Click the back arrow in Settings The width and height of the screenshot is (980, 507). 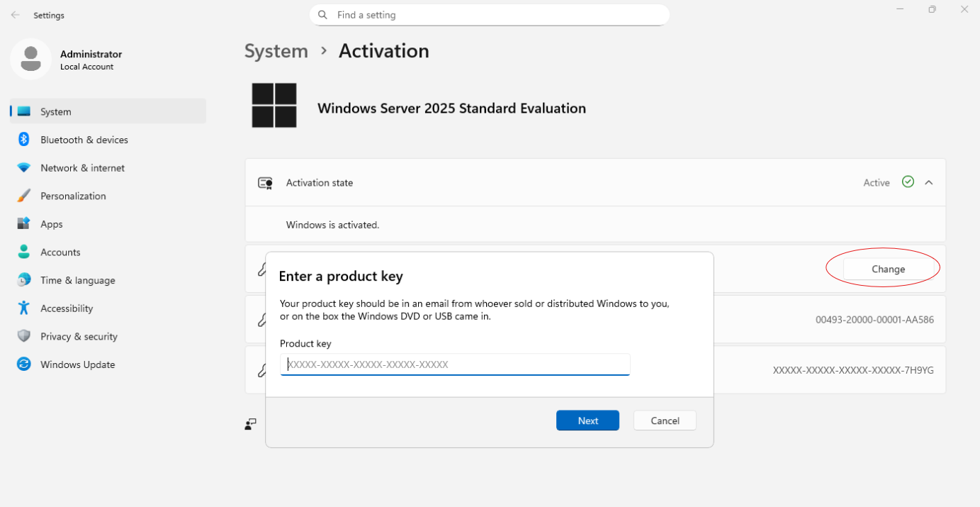(15, 15)
